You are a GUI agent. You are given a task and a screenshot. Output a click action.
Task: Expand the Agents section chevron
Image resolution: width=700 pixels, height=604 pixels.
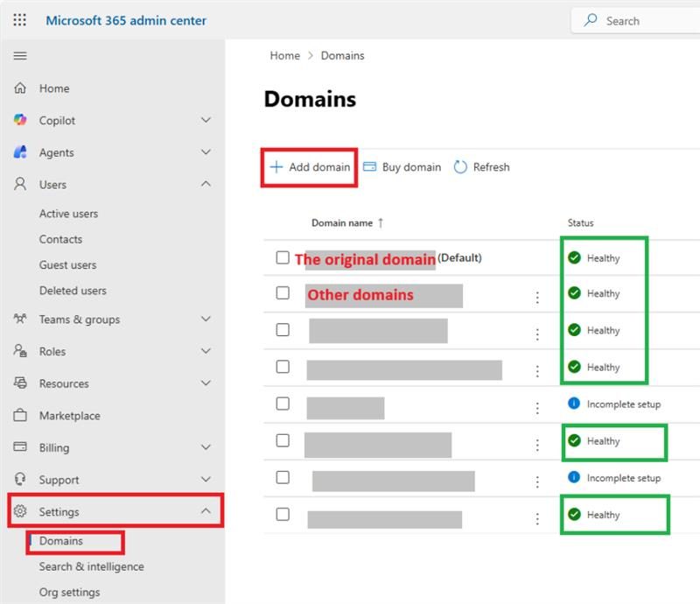point(206,152)
